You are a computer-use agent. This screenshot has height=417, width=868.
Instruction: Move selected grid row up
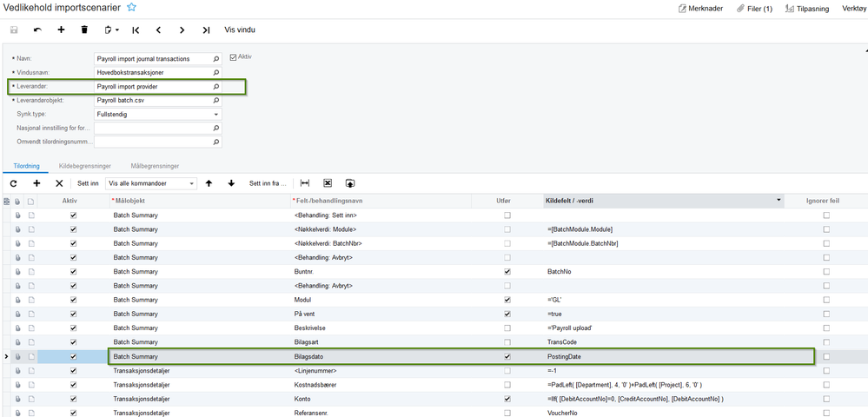209,183
